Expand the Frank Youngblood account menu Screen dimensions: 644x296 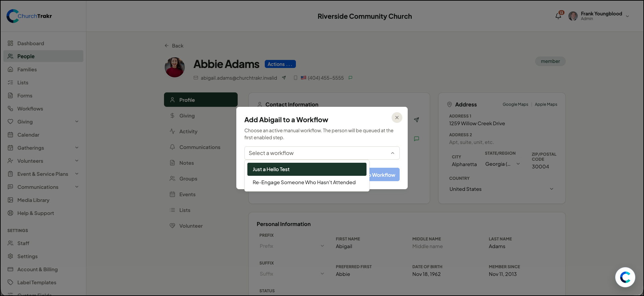(x=627, y=16)
